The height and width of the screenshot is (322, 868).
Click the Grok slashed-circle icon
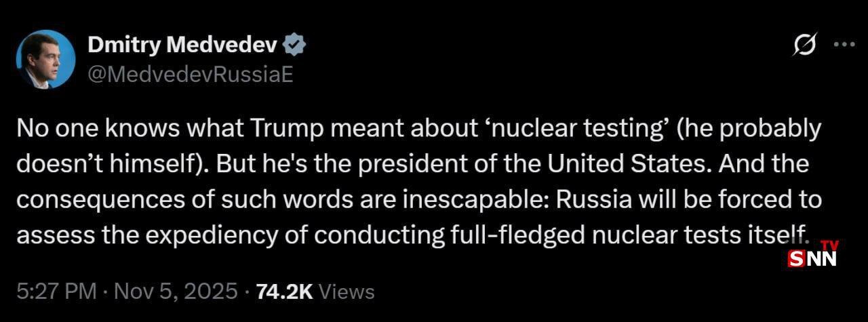(804, 45)
